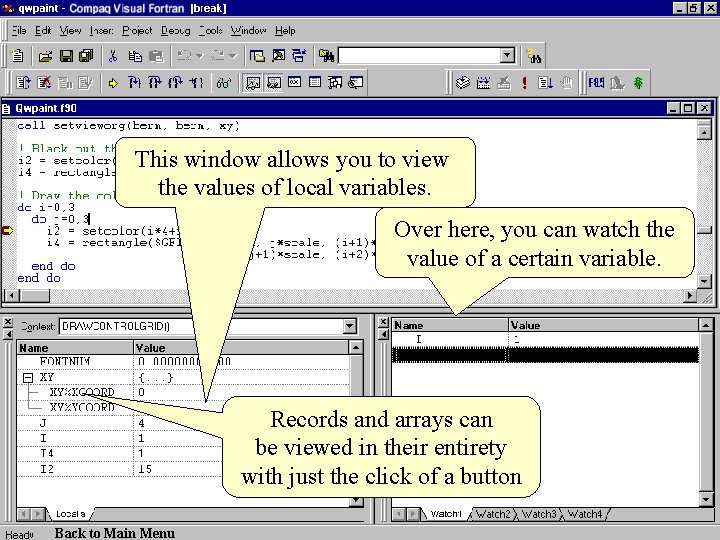Open the File menu

click(x=19, y=30)
